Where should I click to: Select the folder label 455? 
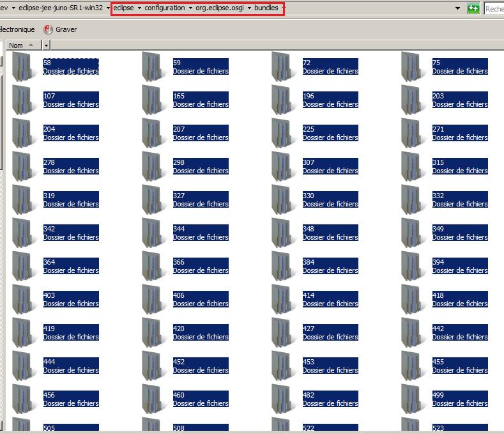438,362
